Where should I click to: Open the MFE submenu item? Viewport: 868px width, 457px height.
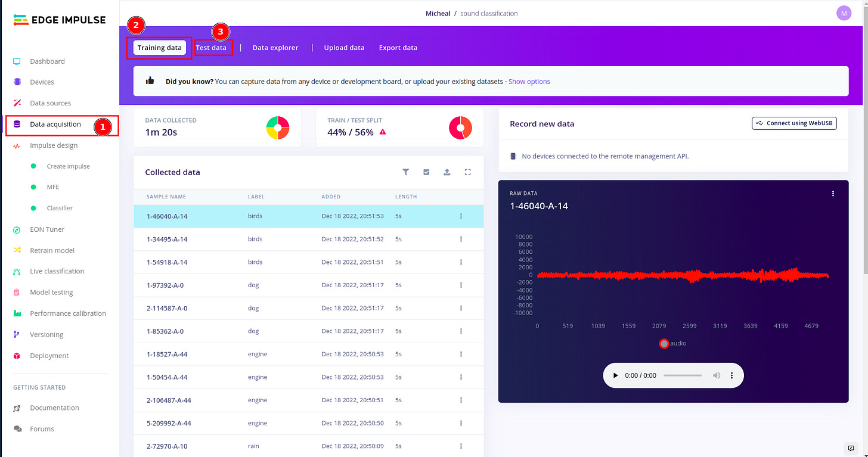(x=52, y=187)
